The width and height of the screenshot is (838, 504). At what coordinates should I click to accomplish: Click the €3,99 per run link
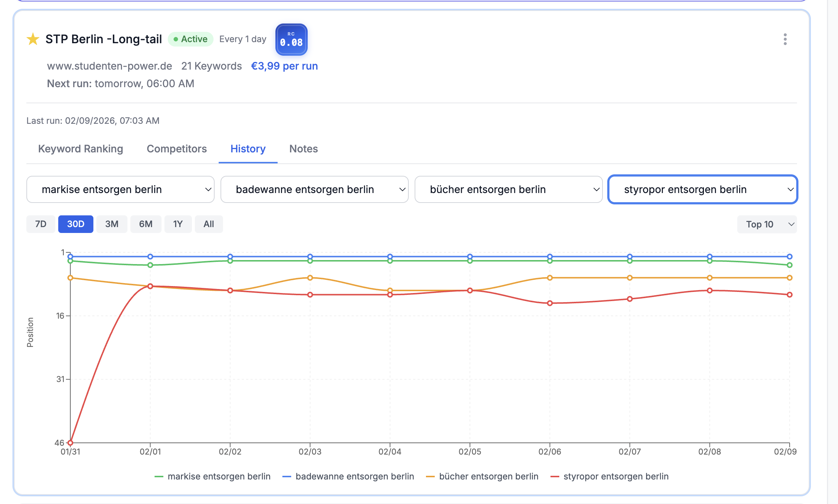(284, 66)
